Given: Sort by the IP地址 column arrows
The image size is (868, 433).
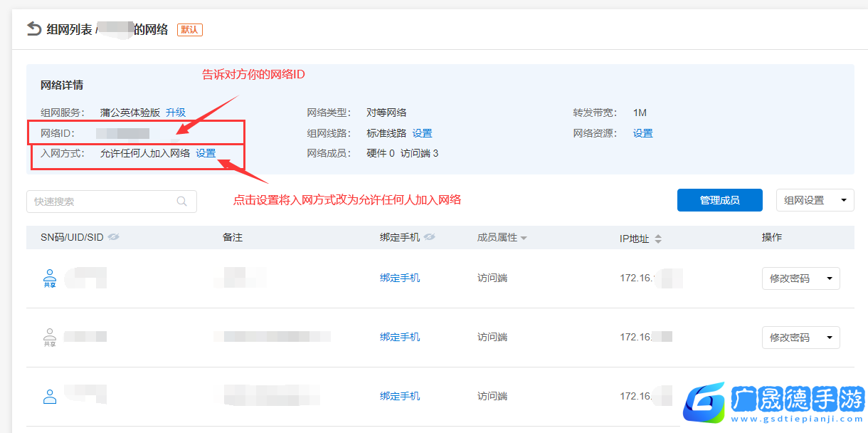Looking at the screenshot, I should [658, 239].
